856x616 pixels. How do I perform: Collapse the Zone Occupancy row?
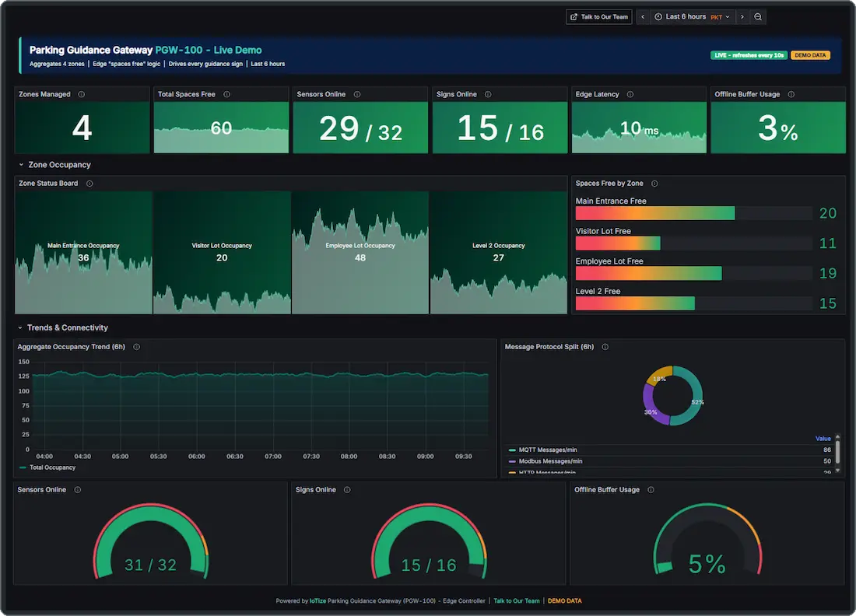click(x=54, y=165)
